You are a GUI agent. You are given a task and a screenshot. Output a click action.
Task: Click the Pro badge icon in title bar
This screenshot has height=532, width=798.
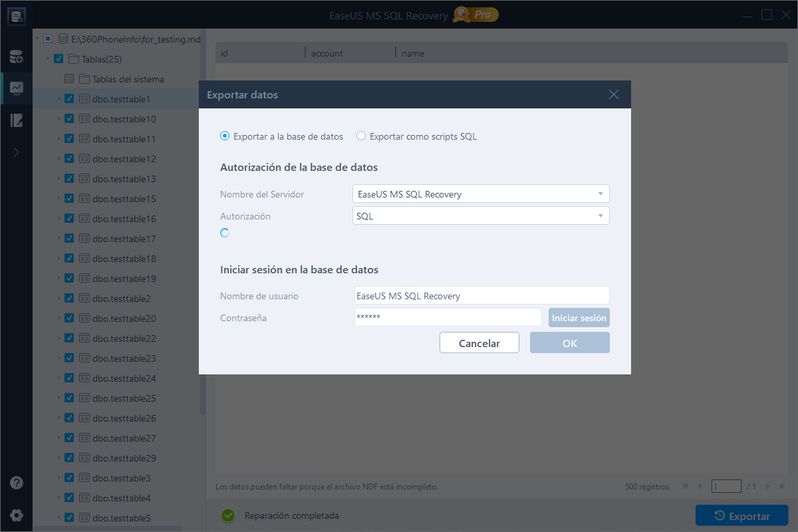[x=475, y=15]
